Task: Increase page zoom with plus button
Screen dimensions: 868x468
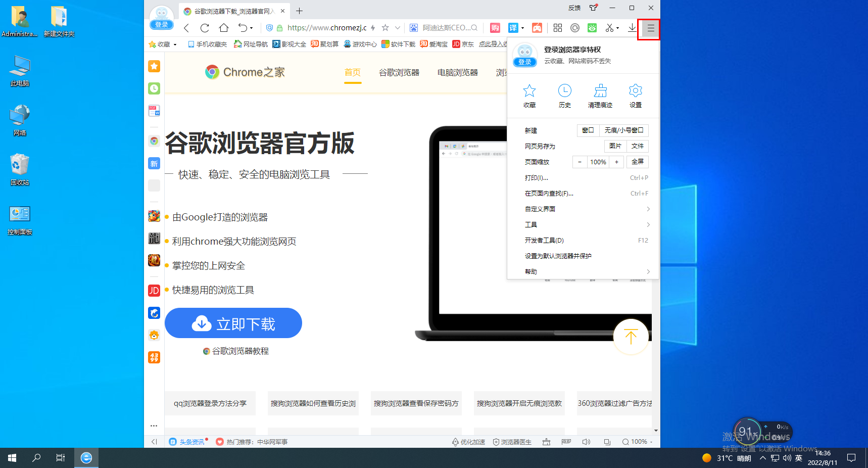Action: pos(616,162)
